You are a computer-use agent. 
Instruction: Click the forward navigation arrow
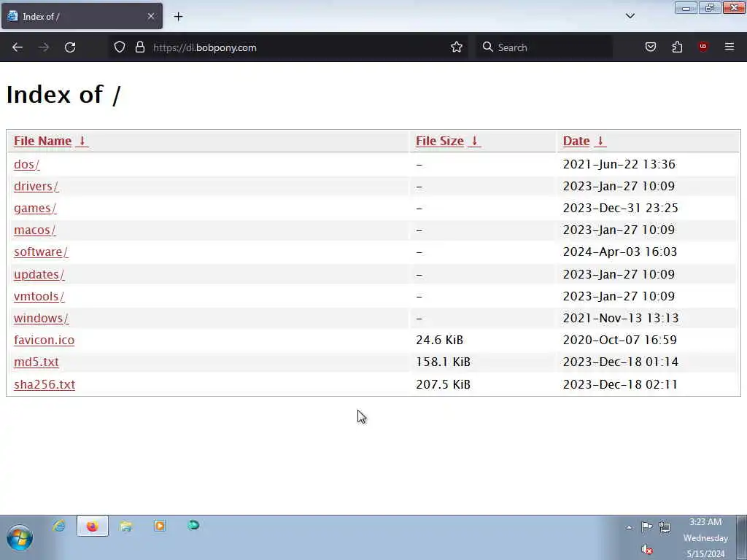pyautogui.click(x=43, y=47)
